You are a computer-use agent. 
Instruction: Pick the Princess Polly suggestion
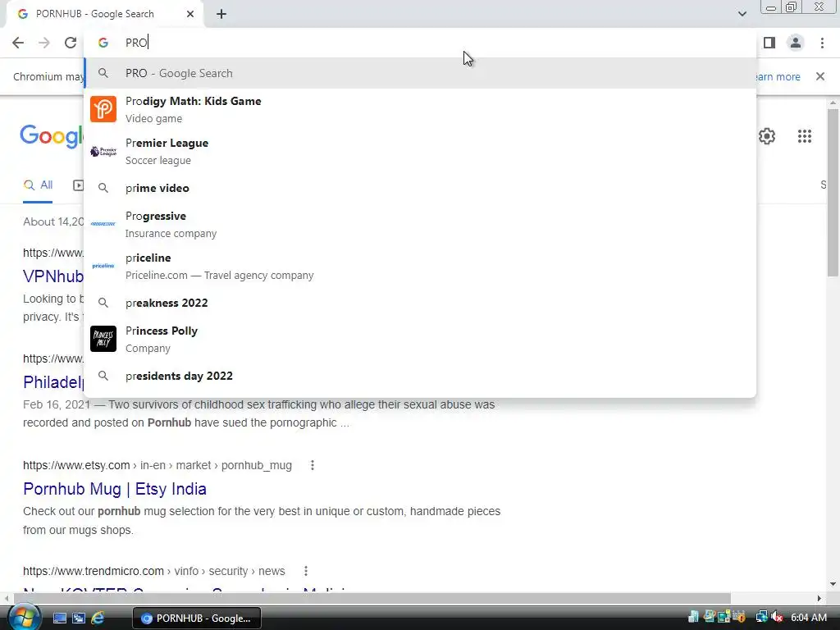click(421, 339)
